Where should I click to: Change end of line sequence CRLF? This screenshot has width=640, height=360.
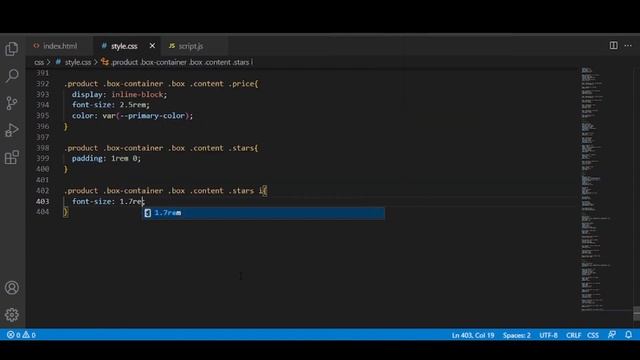coord(573,335)
